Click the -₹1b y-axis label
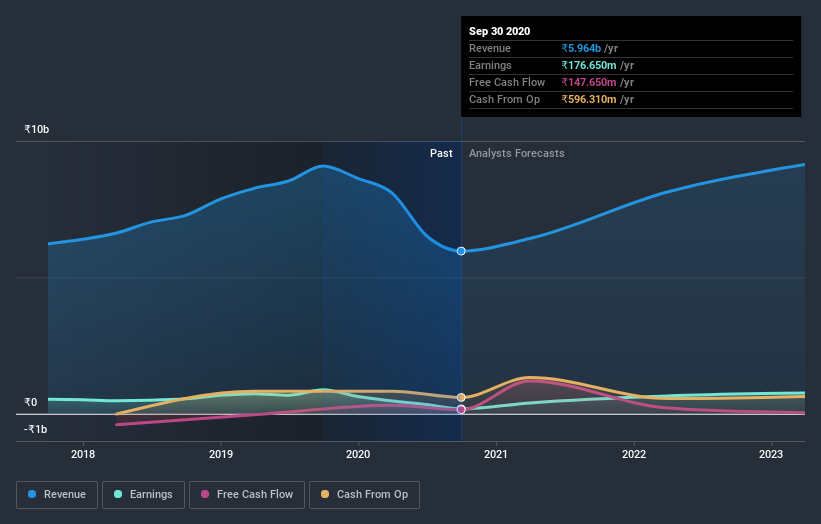 (x=36, y=429)
